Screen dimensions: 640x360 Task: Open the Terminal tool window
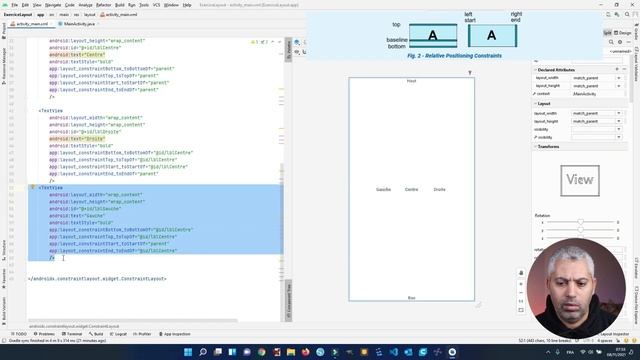(x=72, y=334)
